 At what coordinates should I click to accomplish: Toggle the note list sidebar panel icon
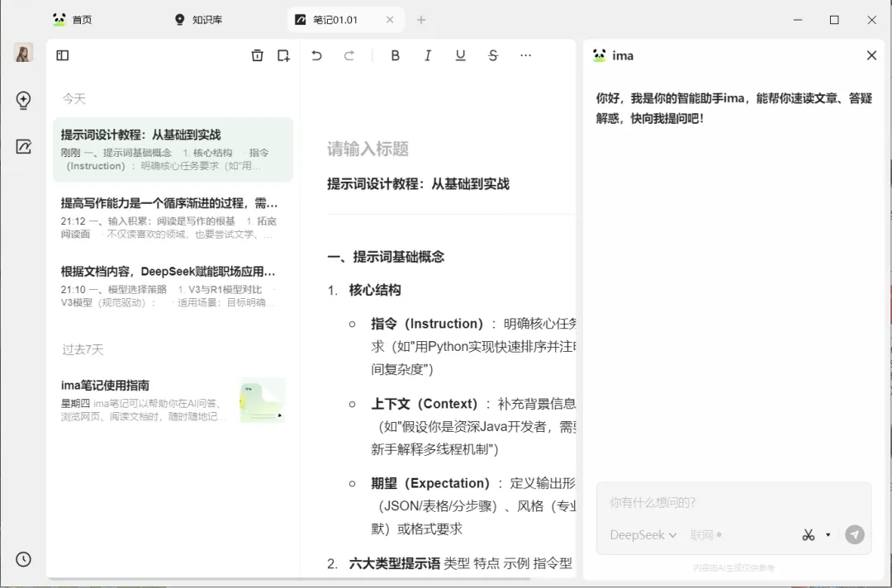[x=63, y=55]
